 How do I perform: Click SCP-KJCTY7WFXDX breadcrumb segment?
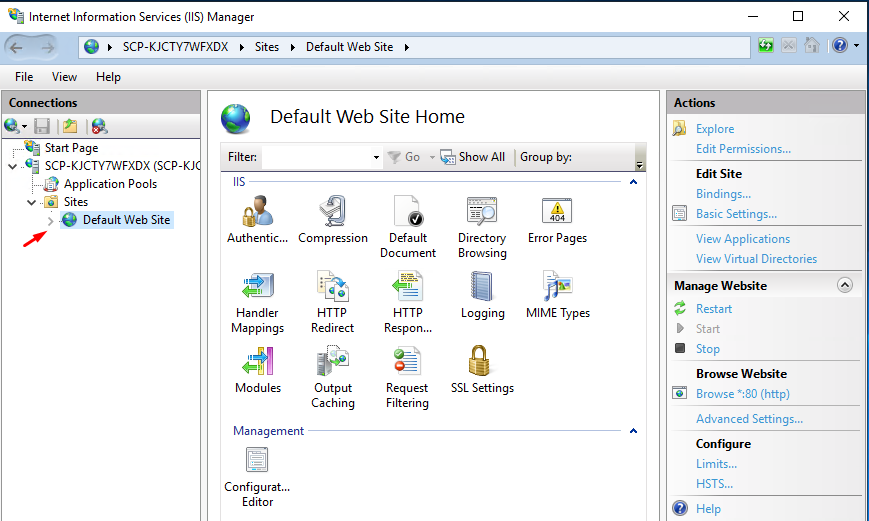point(175,47)
